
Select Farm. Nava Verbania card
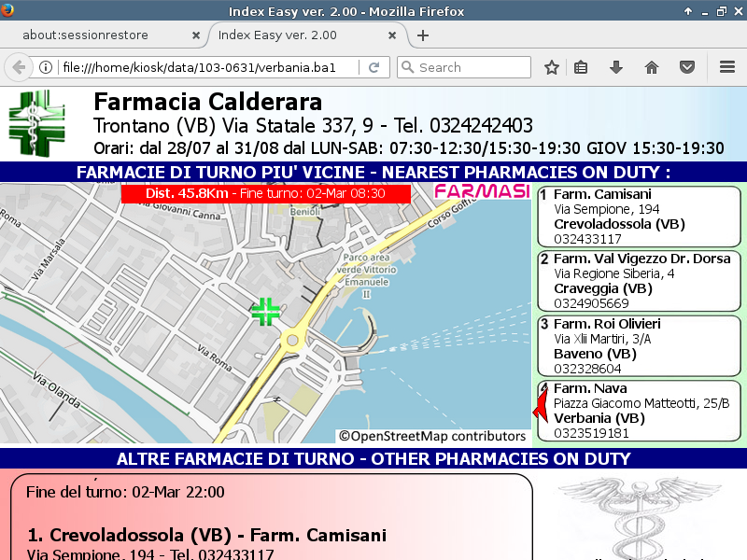click(x=639, y=411)
